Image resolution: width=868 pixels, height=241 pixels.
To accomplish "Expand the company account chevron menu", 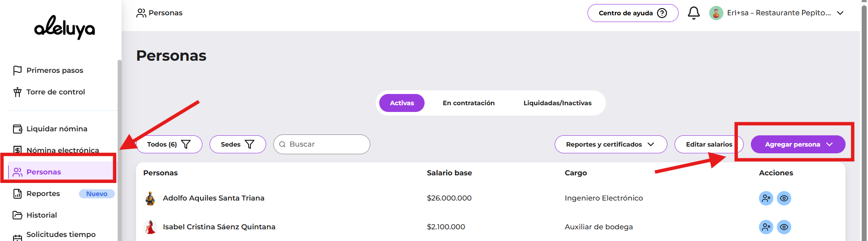I will coord(840,13).
